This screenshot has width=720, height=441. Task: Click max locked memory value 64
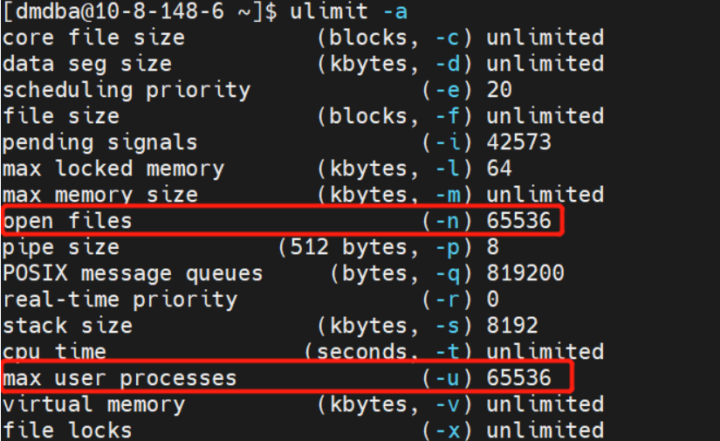499,168
